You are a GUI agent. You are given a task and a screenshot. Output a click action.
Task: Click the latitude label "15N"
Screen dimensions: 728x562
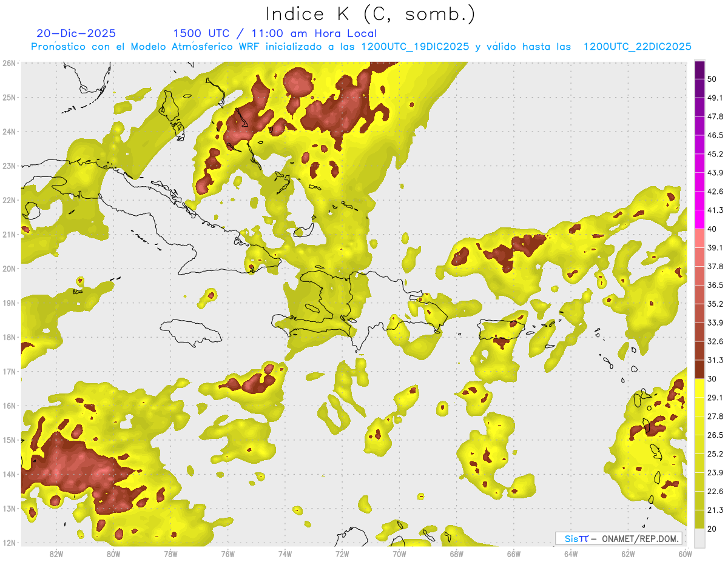tap(9, 440)
